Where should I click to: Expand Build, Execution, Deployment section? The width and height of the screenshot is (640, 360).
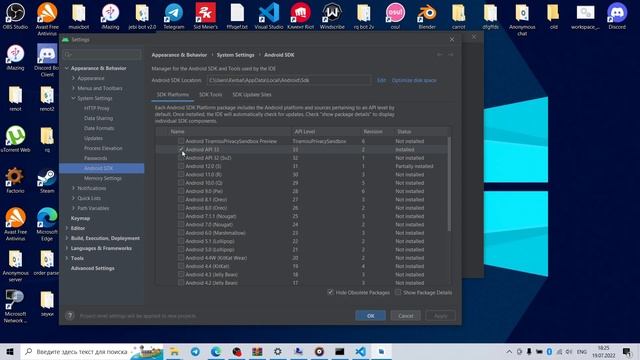(67, 238)
